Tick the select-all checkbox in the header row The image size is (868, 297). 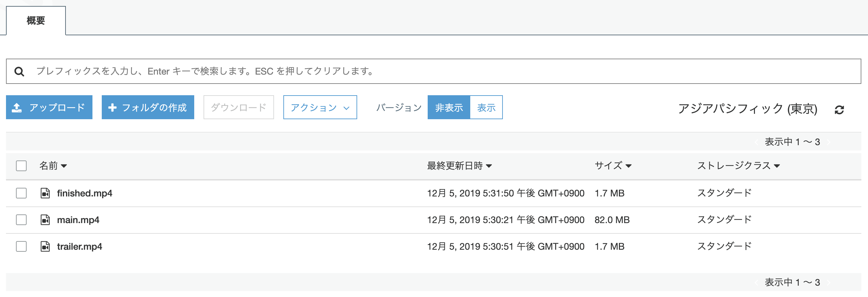[x=21, y=166]
